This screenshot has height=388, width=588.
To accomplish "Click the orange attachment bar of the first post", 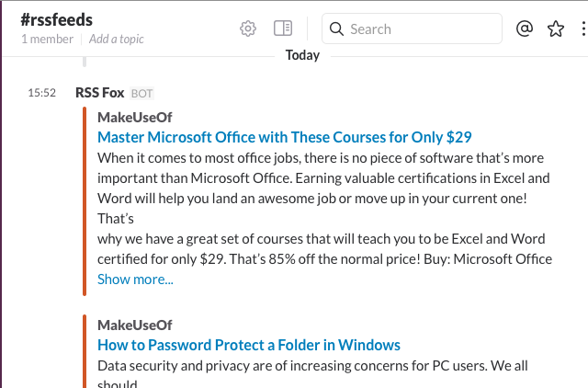I will 85,201.
